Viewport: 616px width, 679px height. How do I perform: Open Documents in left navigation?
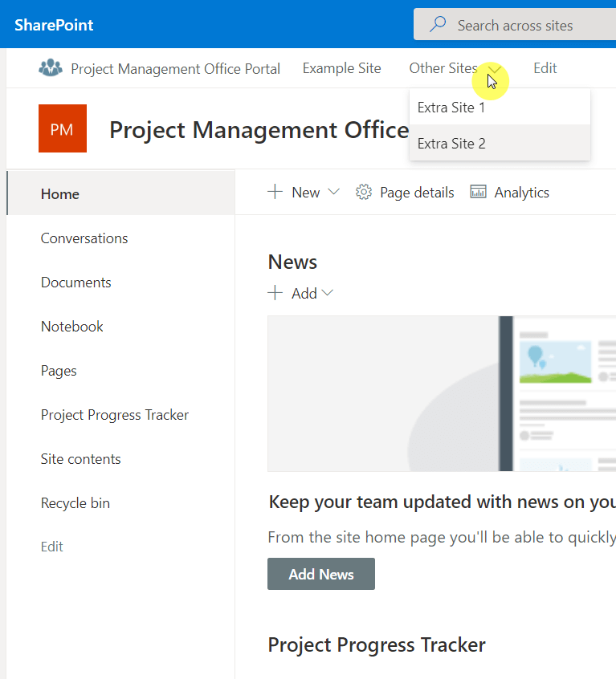(x=76, y=283)
